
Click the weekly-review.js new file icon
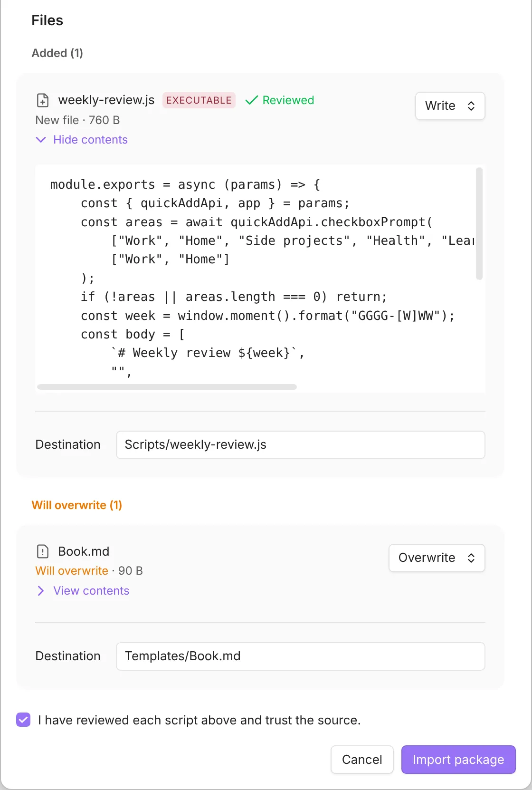pos(43,100)
